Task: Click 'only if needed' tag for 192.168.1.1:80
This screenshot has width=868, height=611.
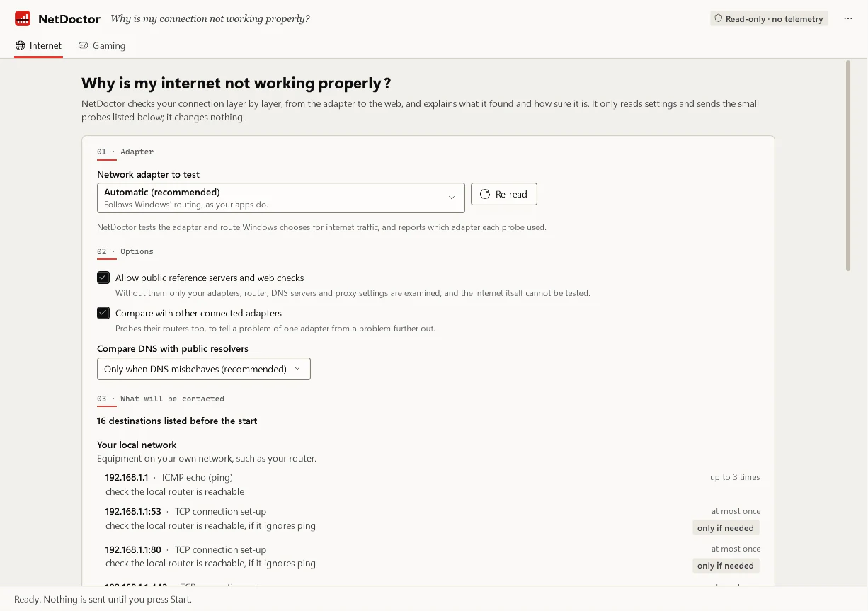Action: click(726, 565)
